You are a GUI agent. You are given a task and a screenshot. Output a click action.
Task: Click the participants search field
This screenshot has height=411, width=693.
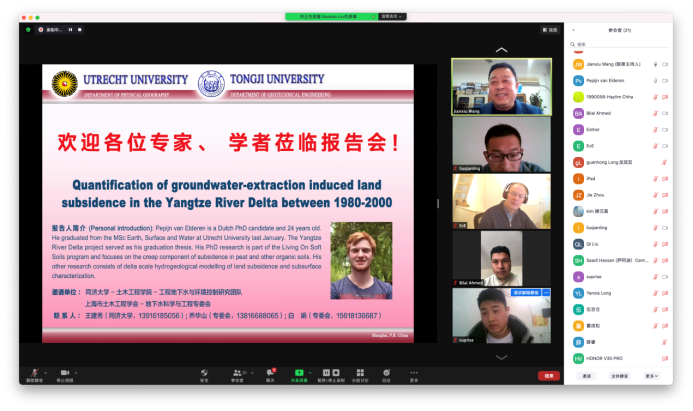coord(619,44)
